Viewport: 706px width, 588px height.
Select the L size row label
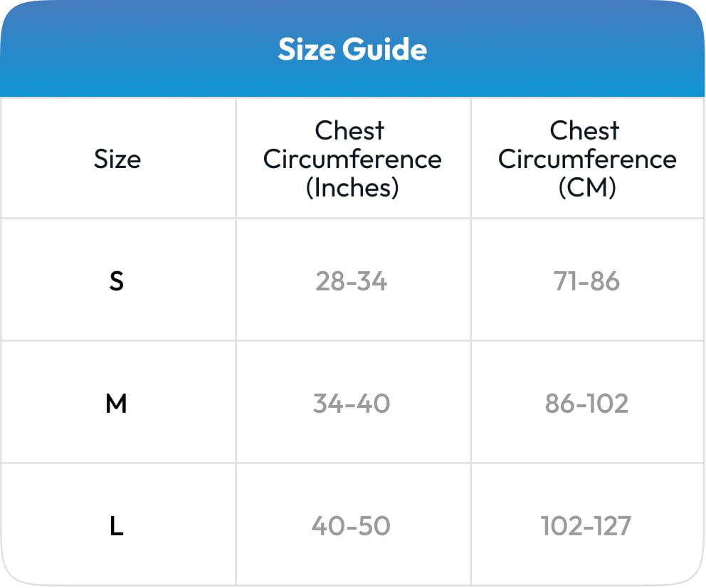117,526
